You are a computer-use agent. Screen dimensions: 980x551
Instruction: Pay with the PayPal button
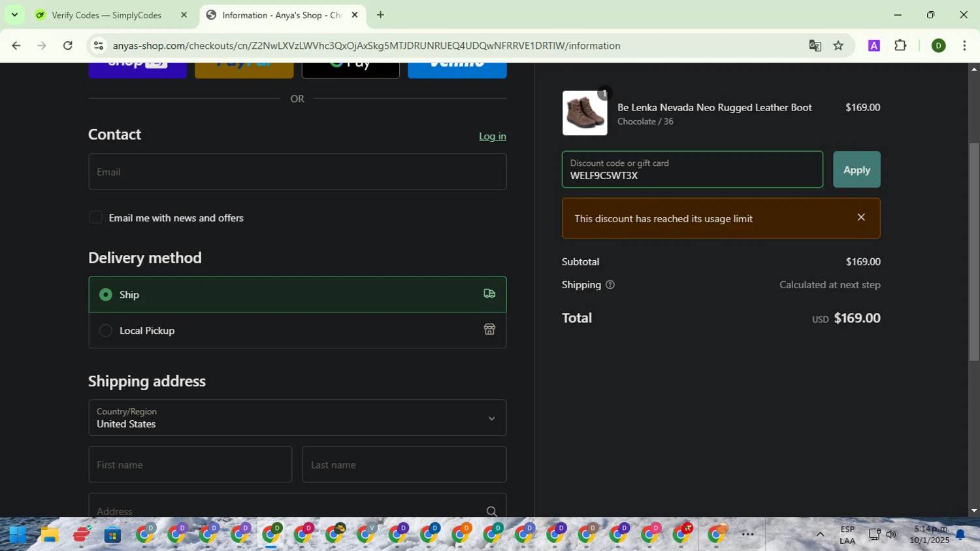click(x=244, y=70)
